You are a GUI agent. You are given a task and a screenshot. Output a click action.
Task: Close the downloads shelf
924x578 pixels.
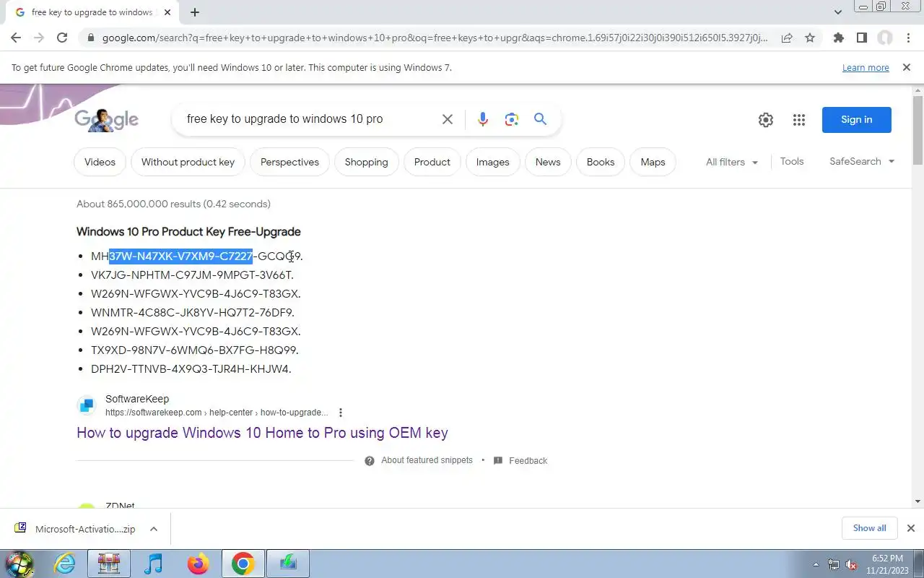[911, 528]
